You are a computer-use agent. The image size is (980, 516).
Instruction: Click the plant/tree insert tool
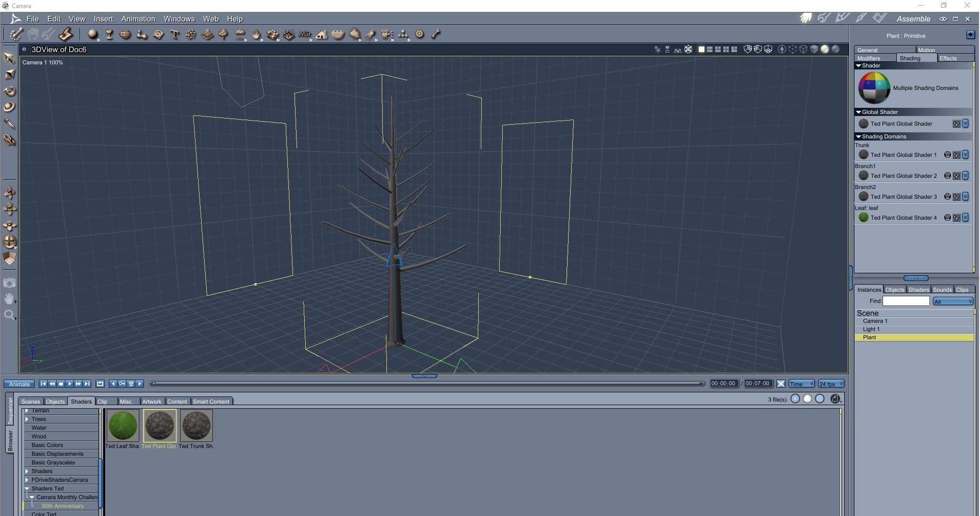224,34
